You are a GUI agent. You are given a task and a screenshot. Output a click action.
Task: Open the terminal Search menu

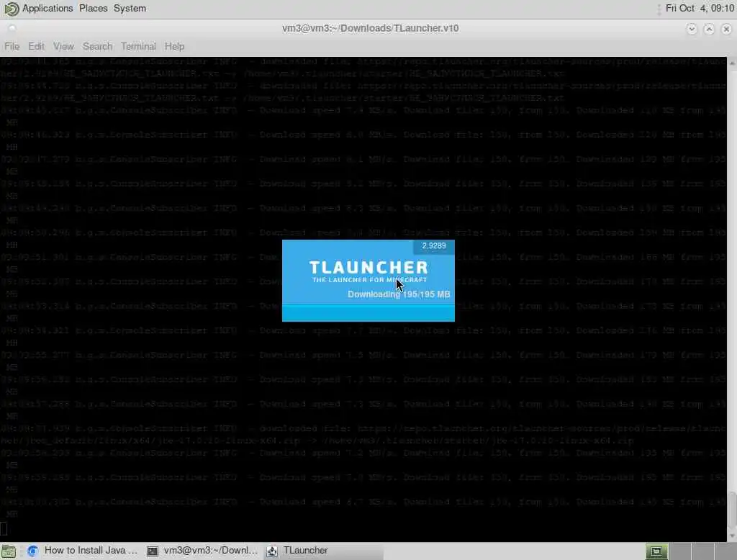pyautogui.click(x=97, y=46)
